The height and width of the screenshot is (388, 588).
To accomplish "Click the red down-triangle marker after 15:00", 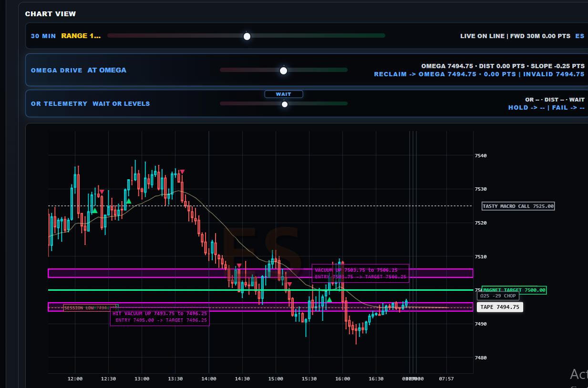I will click(289, 285).
